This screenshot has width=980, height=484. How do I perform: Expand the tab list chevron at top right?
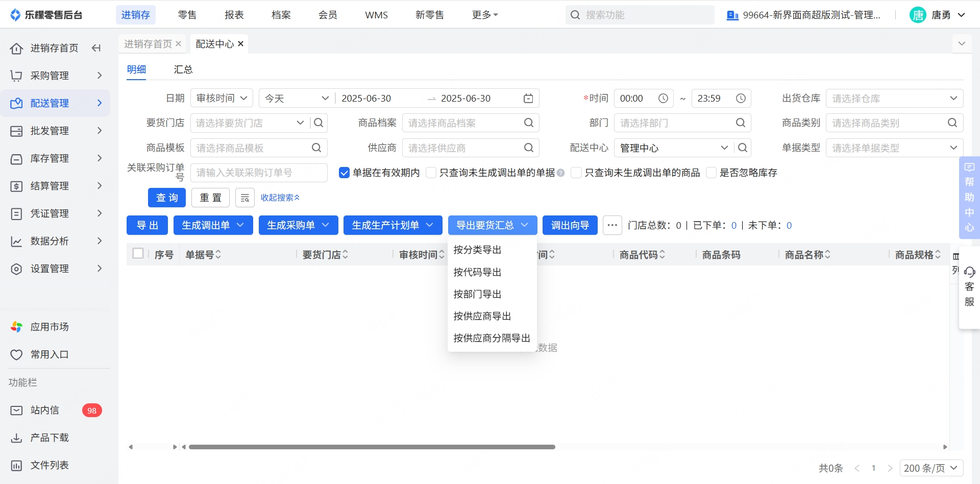pyautogui.click(x=962, y=44)
